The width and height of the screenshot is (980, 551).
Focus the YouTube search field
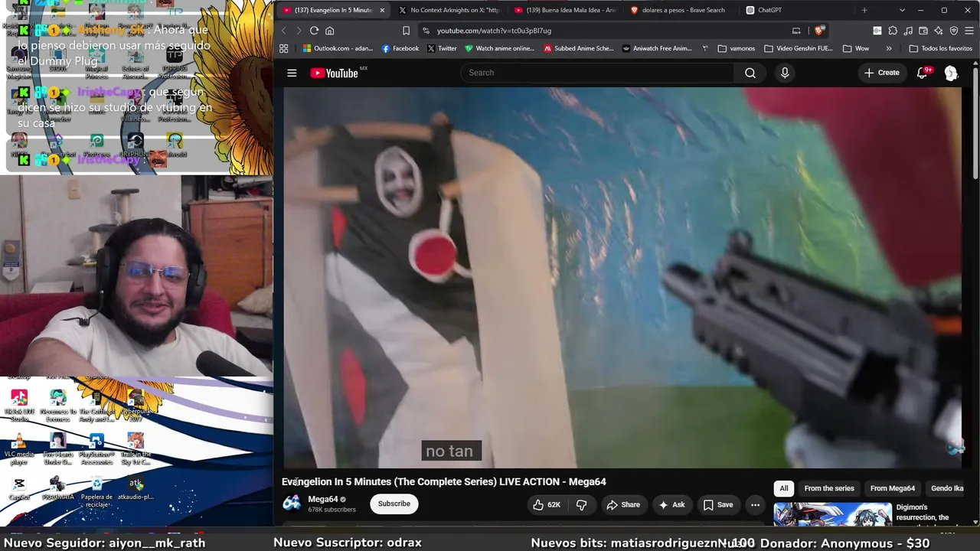597,73
